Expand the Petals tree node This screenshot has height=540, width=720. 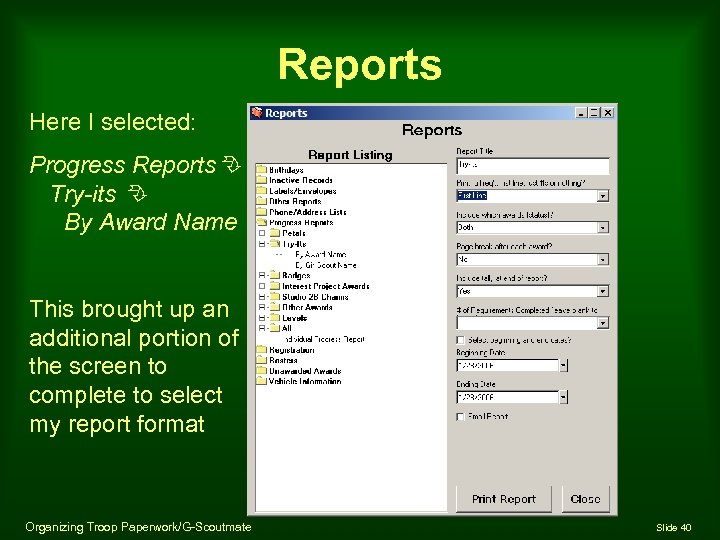tap(262, 233)
